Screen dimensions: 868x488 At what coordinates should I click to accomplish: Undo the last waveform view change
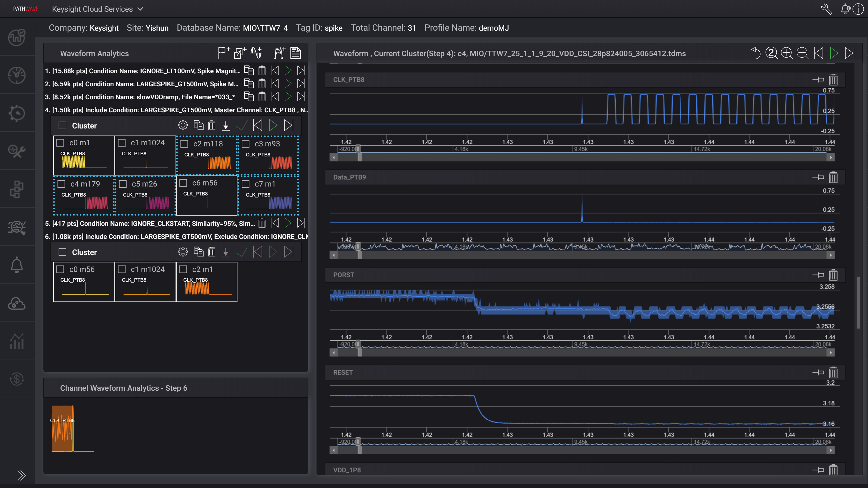point(755,53)
